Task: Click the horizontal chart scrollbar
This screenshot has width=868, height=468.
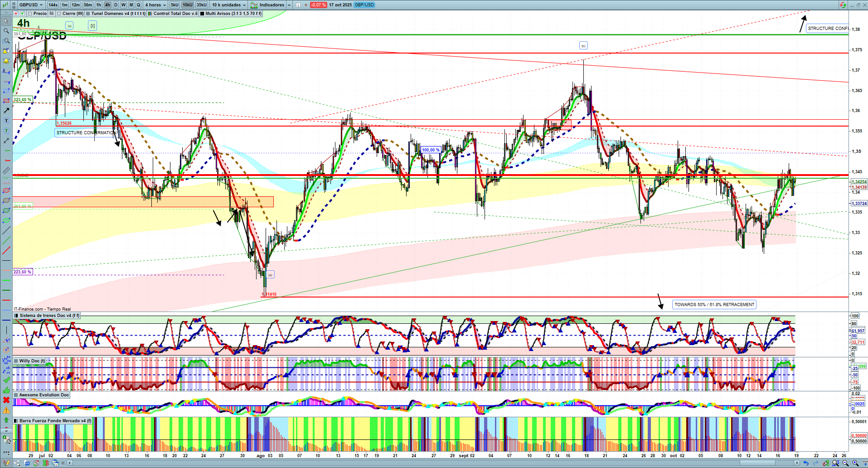Action: (431, 463)
